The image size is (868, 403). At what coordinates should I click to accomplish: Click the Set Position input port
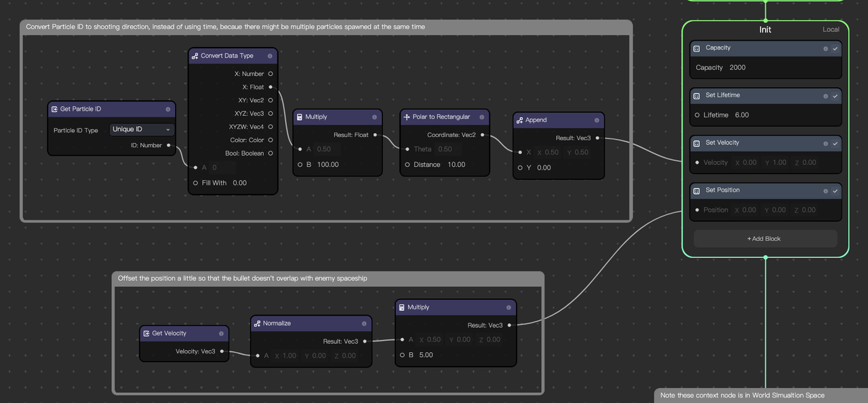tap(697, 210)
